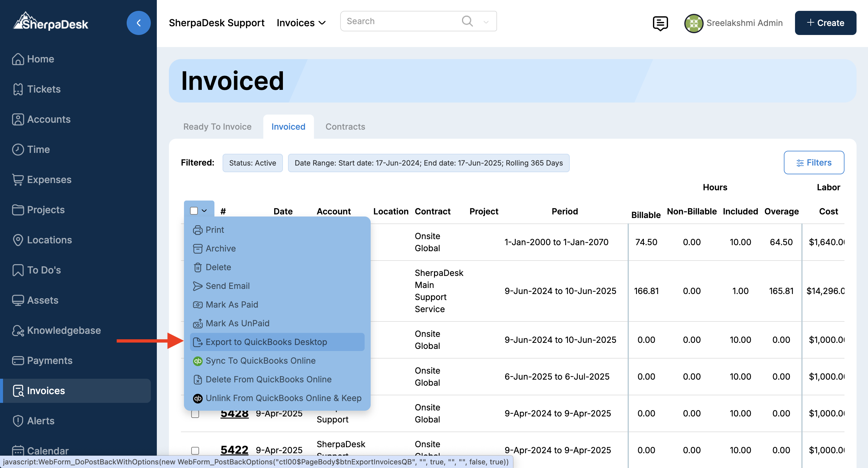
Task: Click the Create button
Action: pos(825,23)
